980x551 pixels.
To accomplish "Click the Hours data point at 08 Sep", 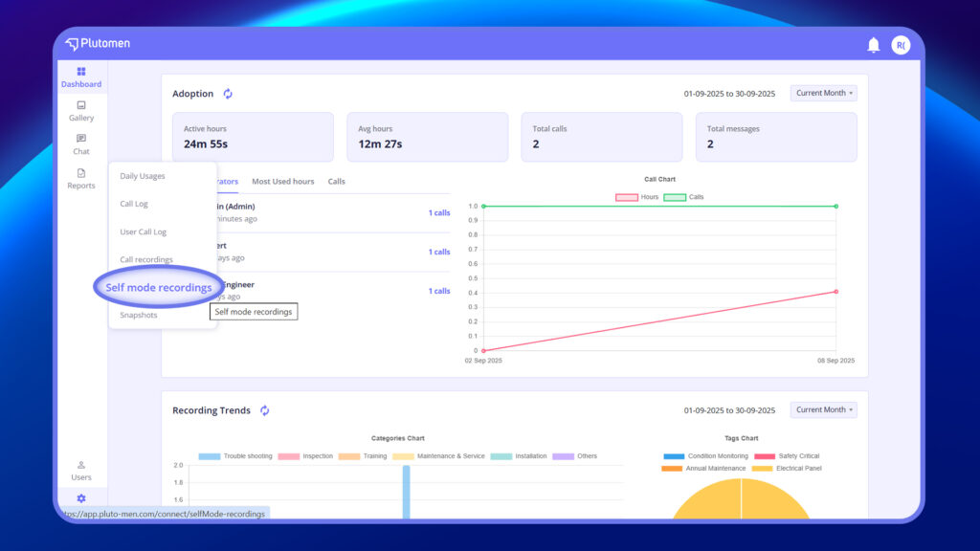I will [836, 292].
